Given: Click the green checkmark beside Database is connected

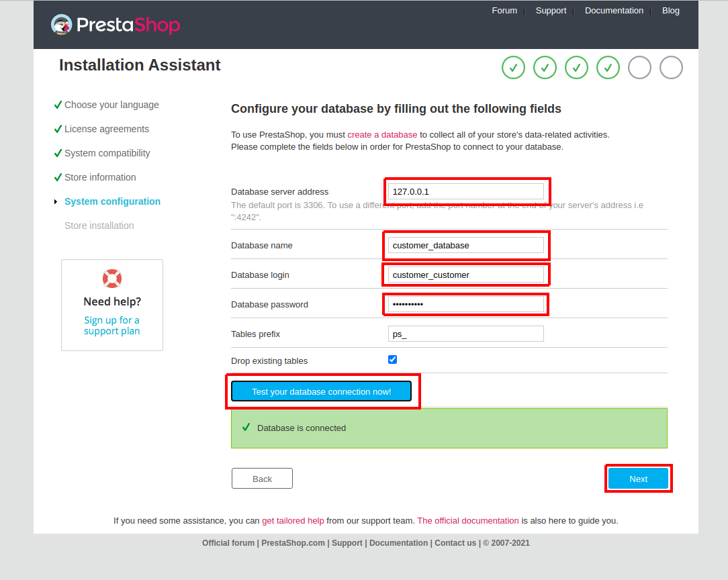Looking at the screenshot, I should (x=246, y=427).
